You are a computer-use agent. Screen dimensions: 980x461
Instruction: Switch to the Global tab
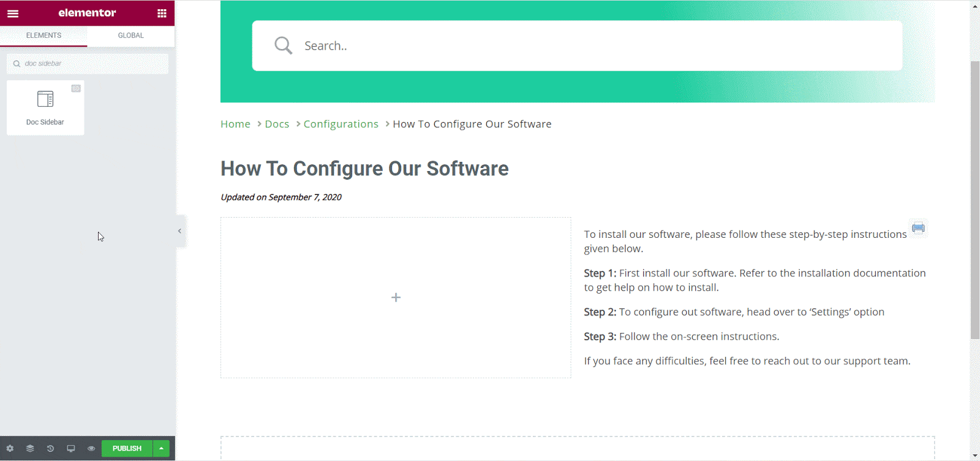click(x=130, y=36)
